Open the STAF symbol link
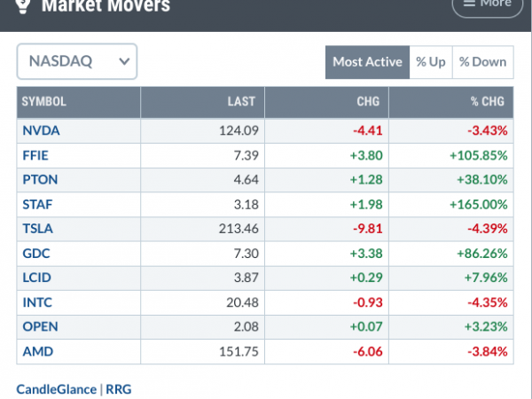Viewport: 532px width, 399px height. (37, 205)
